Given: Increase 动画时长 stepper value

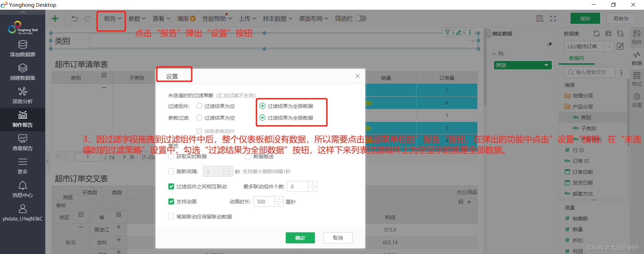Looking at the screenshot, I should pos(279,199).
